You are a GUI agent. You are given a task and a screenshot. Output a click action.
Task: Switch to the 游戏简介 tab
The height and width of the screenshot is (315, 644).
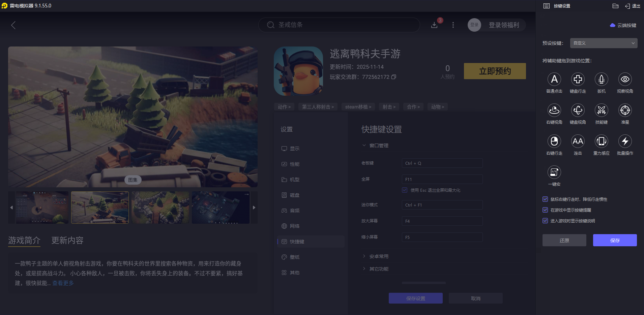point(24,240)
